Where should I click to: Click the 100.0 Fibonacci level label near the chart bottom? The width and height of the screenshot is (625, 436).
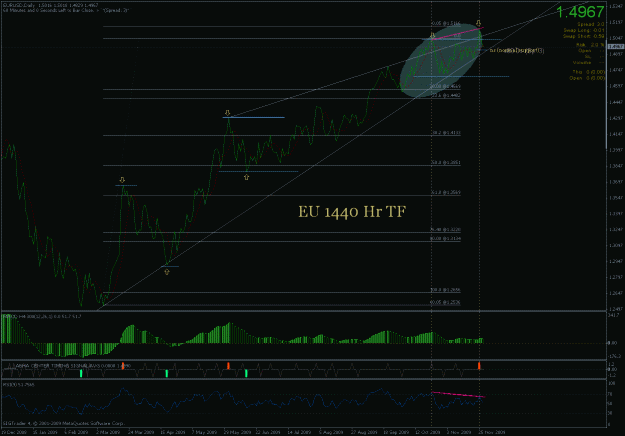click(446, 290)
